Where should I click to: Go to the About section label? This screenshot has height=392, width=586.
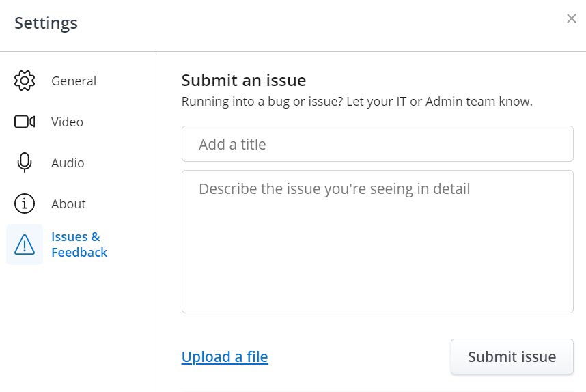coord(68,204)
